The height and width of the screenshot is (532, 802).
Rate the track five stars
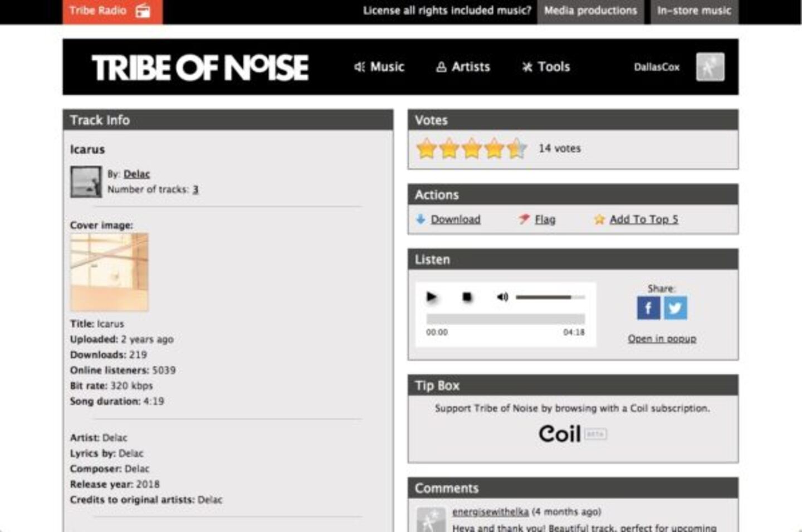[x=516, y=148]
